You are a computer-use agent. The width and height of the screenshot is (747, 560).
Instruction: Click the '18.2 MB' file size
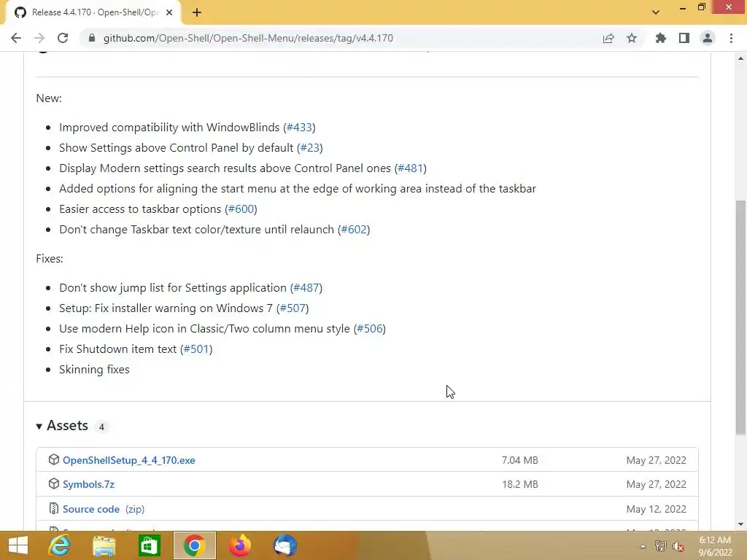(x=519, y=484)
